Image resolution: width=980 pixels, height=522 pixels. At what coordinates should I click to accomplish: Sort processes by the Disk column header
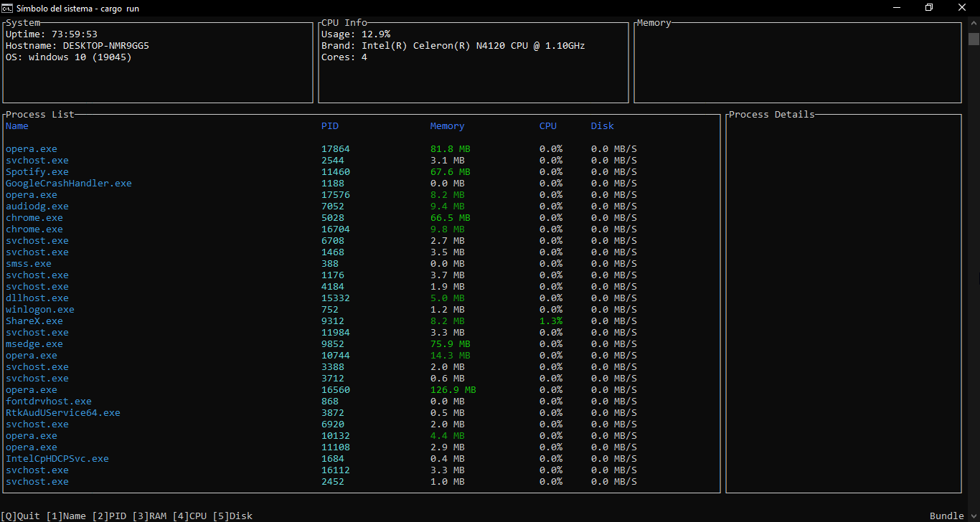[x=602, y=125]
